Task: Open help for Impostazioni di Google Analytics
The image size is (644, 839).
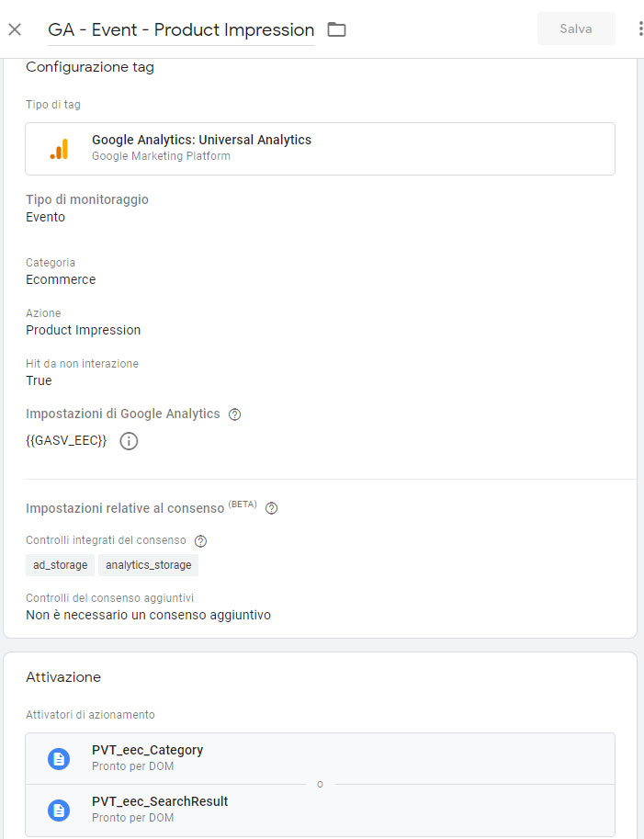Action: pos(234,414)
